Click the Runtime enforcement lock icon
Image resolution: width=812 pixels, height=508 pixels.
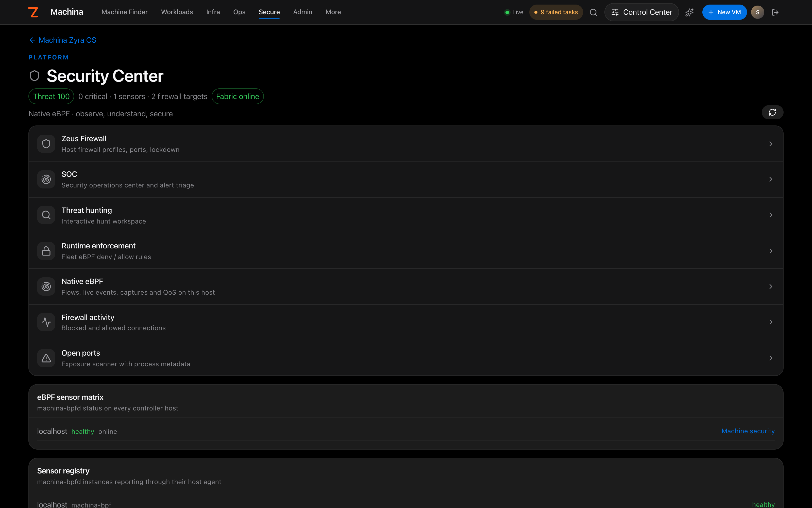click(x=46, y=251)
